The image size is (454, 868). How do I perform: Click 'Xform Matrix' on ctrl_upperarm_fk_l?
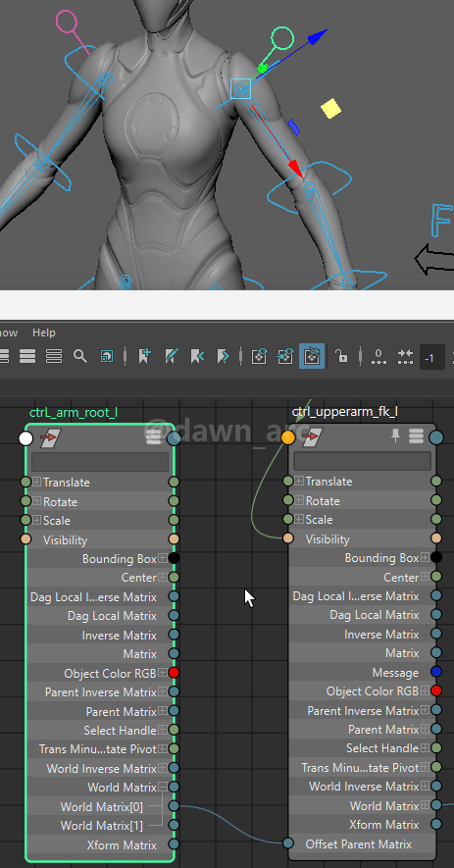coord(384,824)
